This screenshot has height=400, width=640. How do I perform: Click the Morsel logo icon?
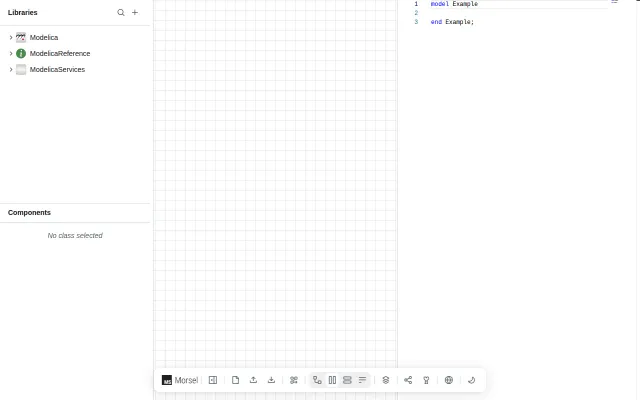click(167, 380)
